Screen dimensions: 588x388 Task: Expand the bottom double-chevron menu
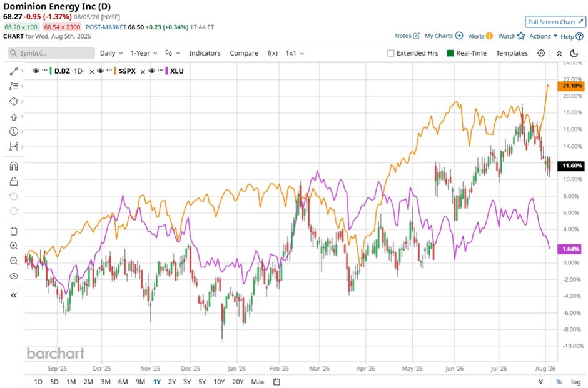540,382
